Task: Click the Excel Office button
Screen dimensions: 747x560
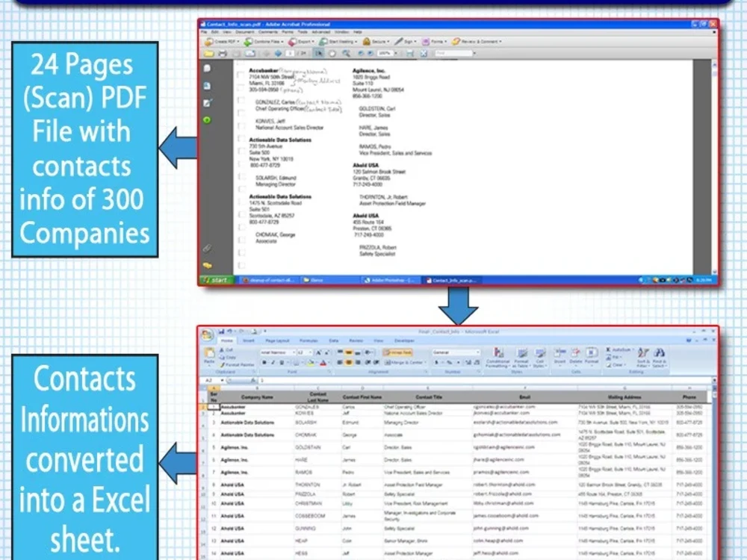Action: (x=207, y=335)
